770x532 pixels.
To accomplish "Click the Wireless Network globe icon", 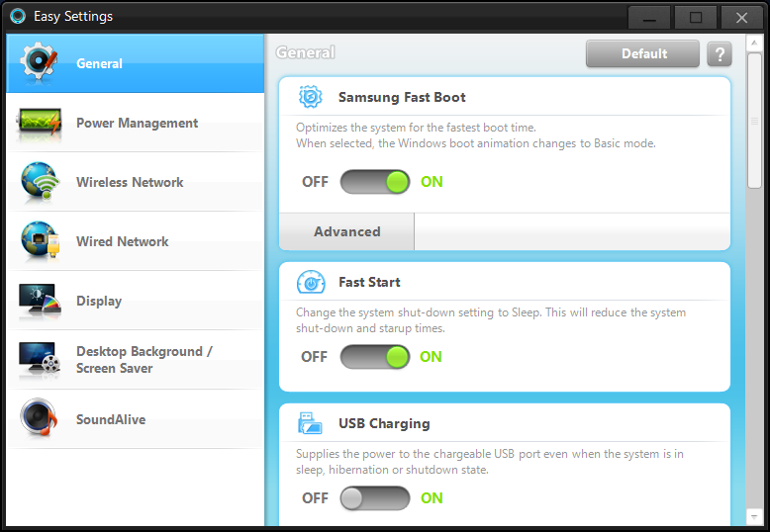I will [x=40, y=182].
